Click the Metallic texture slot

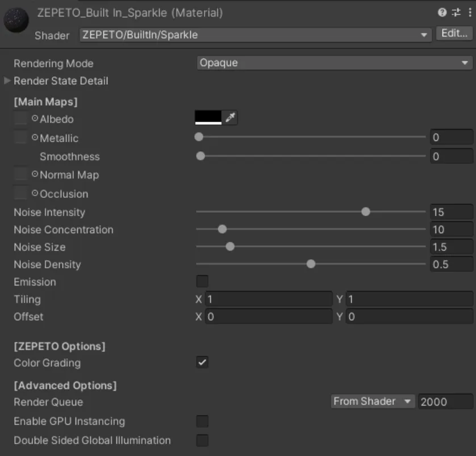tap(20, 138)
